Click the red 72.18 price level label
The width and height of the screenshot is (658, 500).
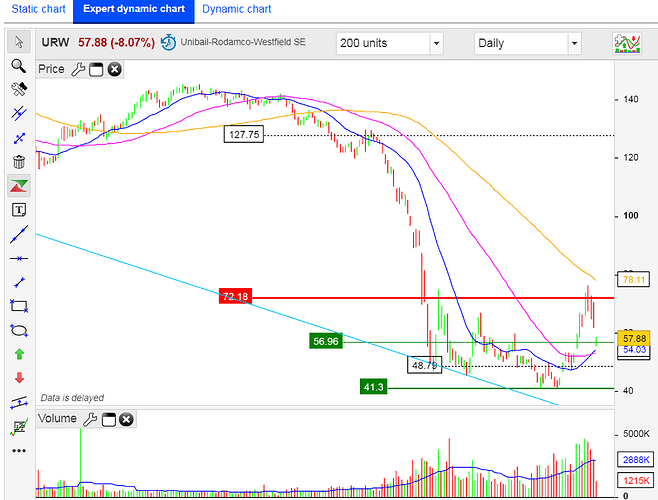tap(235, 297)
